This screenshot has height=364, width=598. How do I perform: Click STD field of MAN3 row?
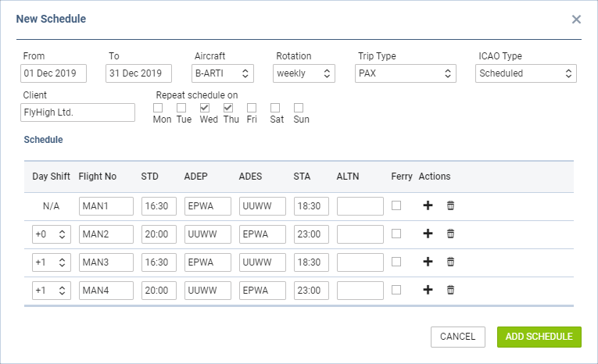(159, 262)
